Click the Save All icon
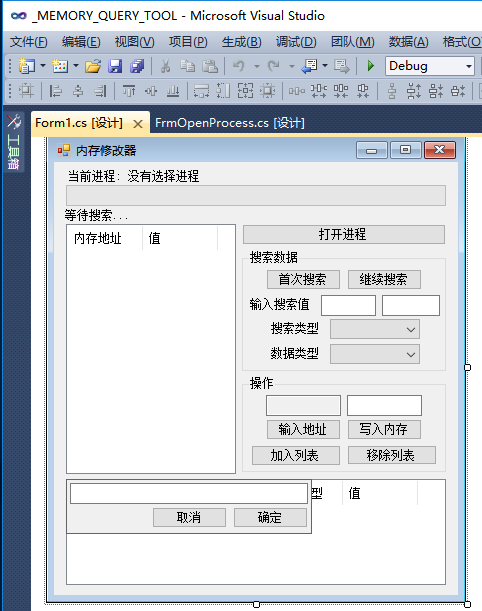Screen dimensions: 482x611 (137, 66)
